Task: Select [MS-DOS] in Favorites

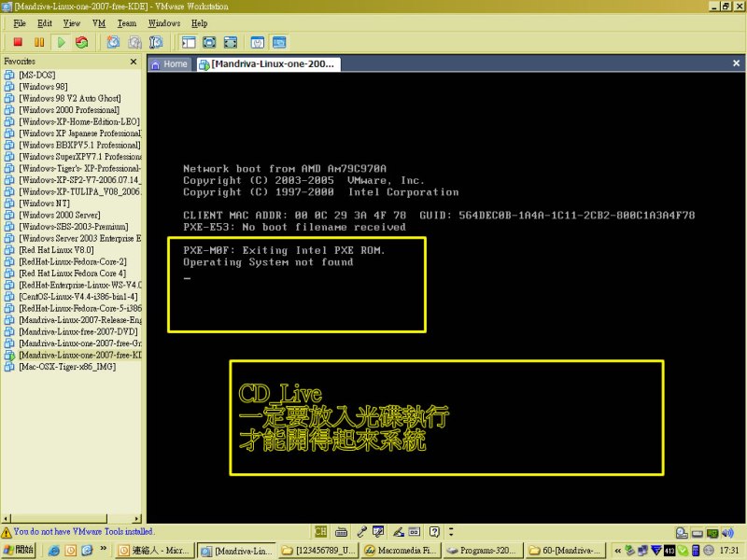Action: pos(30,75)
